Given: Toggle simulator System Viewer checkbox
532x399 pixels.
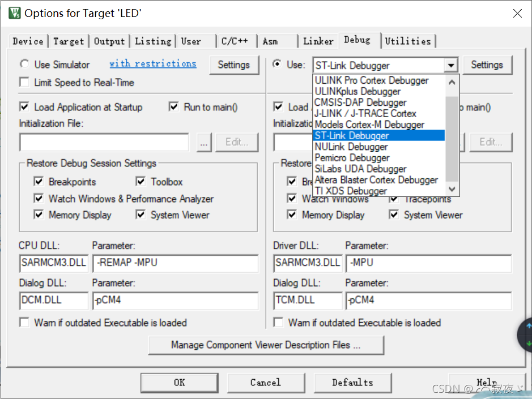Looking at the screenshot, I should pyautogui.click(x=141, y=214).
